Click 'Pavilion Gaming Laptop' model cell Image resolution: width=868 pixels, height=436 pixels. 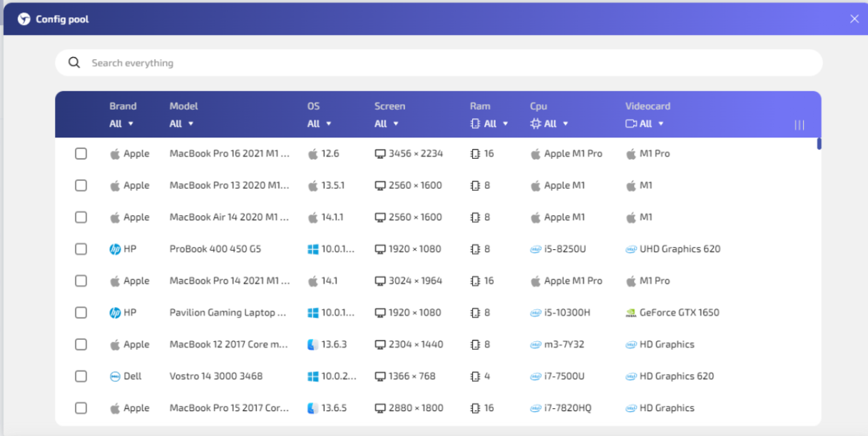tap(228, 313)
